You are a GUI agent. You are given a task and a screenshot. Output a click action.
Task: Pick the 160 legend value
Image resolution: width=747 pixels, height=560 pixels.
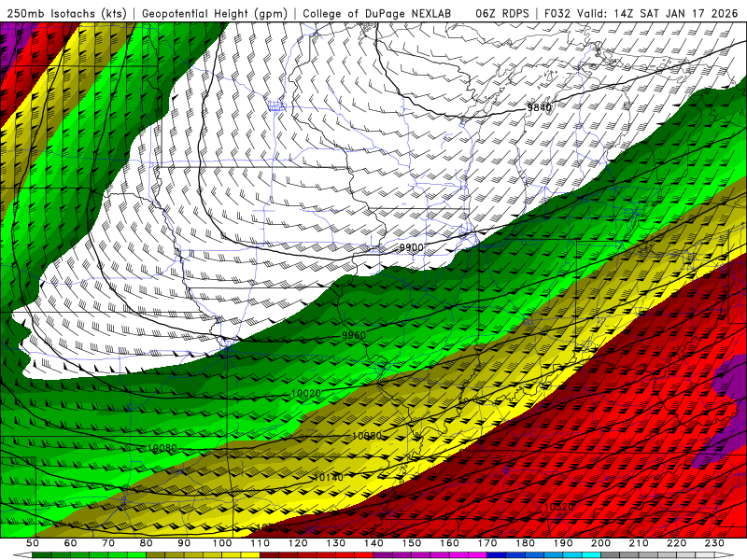[x=449, y=543]
